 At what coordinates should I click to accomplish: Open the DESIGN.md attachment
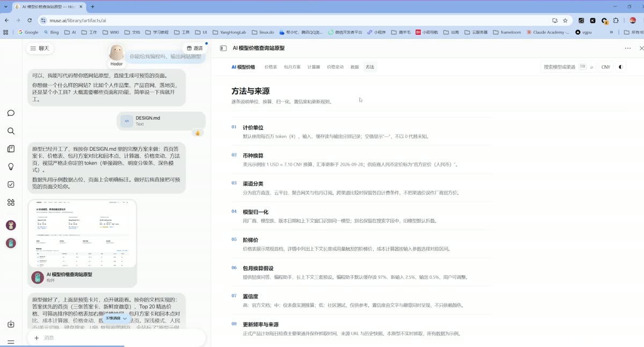tap(161, 121)
